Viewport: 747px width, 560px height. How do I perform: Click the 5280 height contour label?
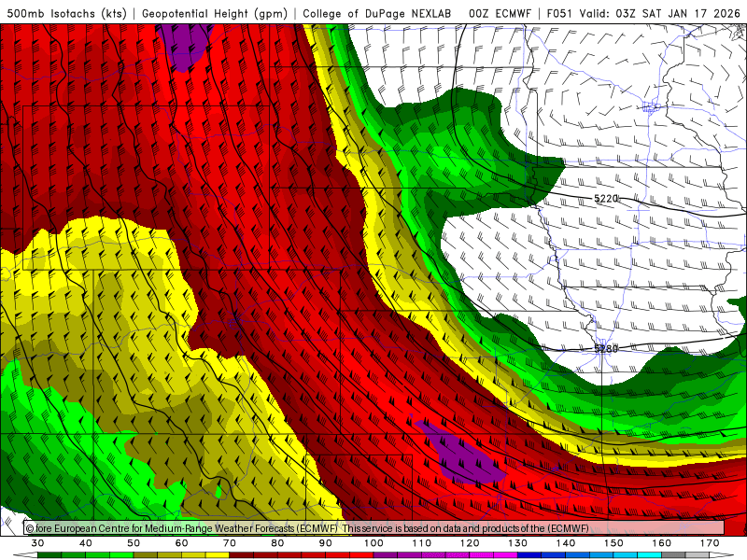605,349
